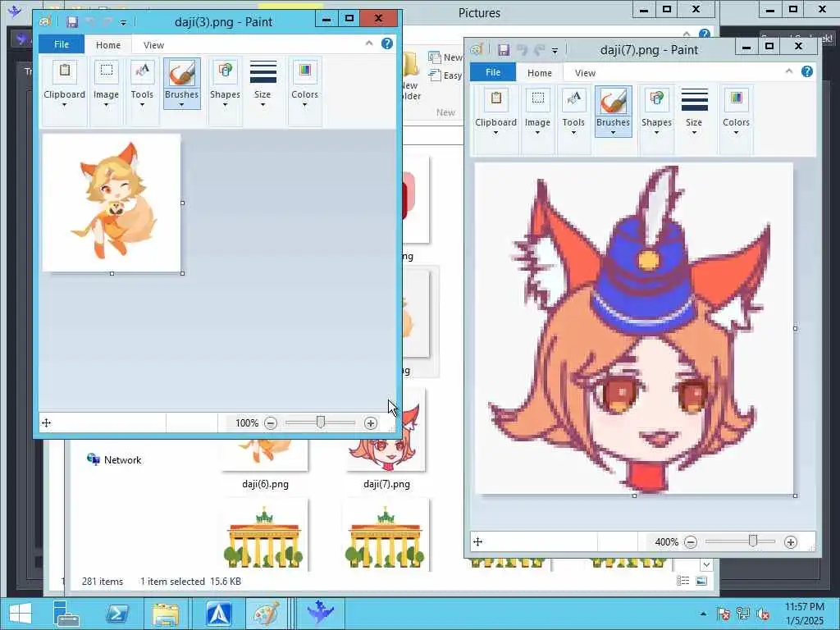Save the daji(7).png Paint file
Viewport: 840px width, 630px height.
click(x=504, y=50)
